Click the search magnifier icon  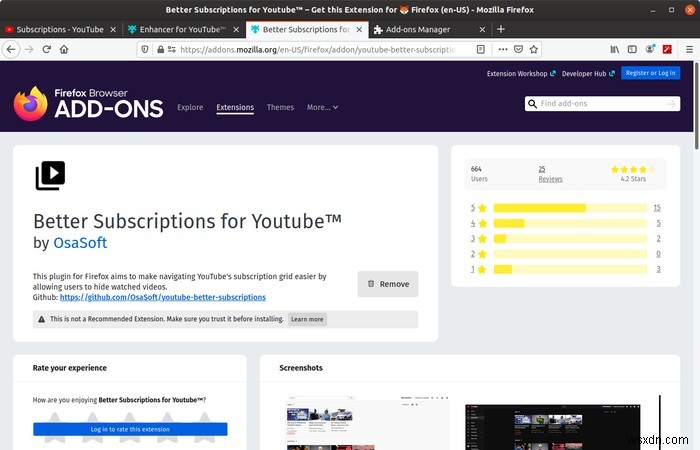coord(532,104)
